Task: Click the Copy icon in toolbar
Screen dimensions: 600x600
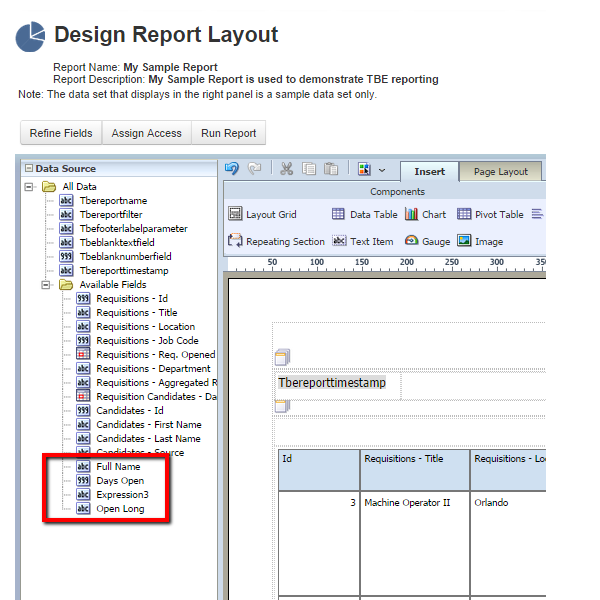Action: pos(309,168)
